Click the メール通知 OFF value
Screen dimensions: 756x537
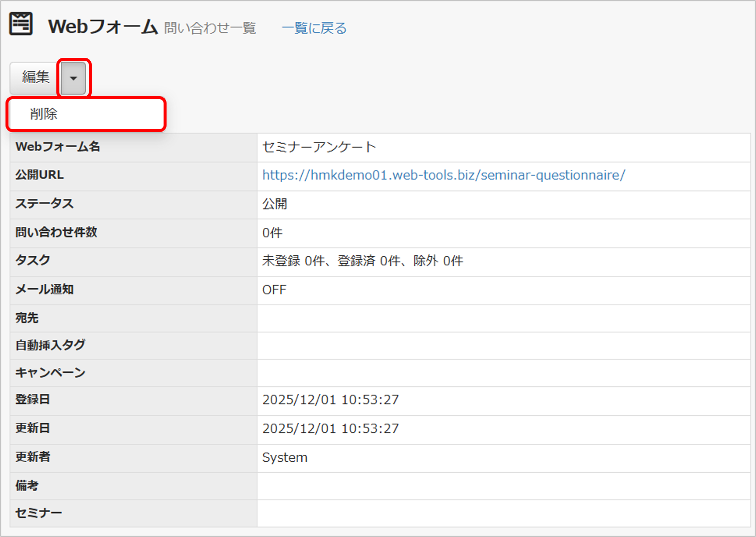click(274, 290)
